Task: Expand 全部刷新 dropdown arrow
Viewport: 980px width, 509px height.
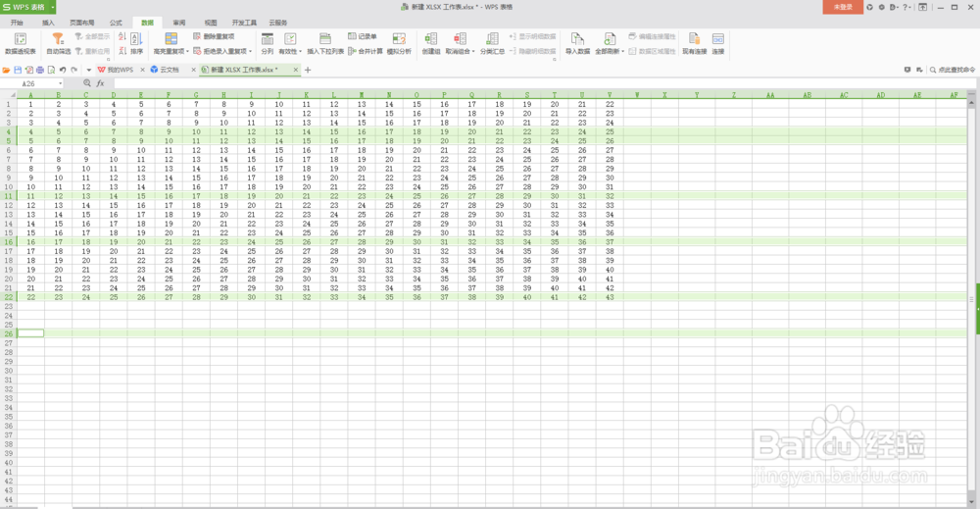Action: 623,52
